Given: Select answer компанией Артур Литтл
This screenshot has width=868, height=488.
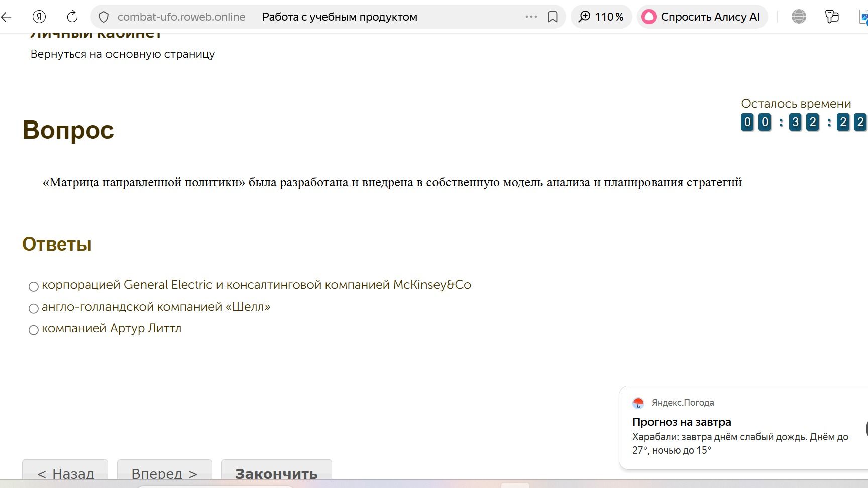Looking at the screenshot, I should (x=34, y=330).
